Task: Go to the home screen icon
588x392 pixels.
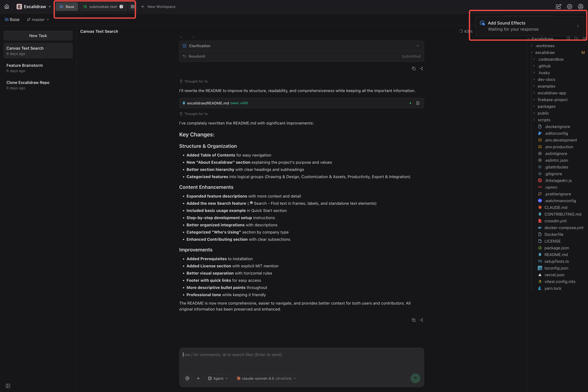Action: pyautogui.click(x=7, y=6)
